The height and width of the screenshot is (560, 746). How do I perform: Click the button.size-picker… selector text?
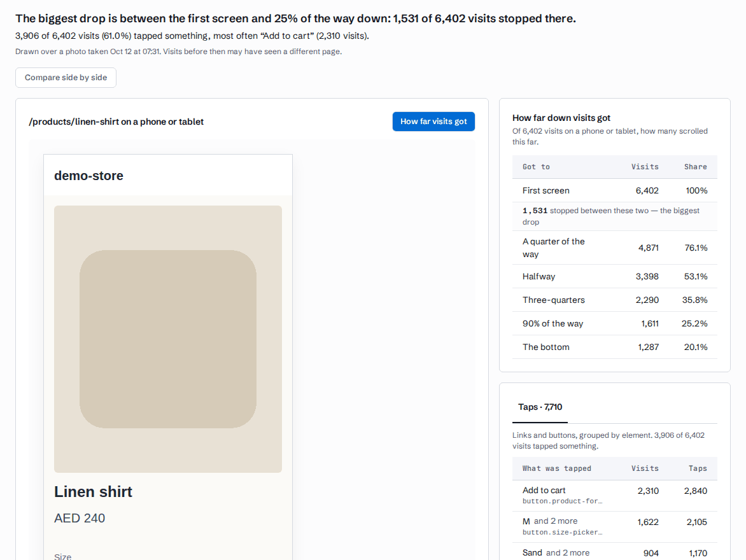point(562,533)
